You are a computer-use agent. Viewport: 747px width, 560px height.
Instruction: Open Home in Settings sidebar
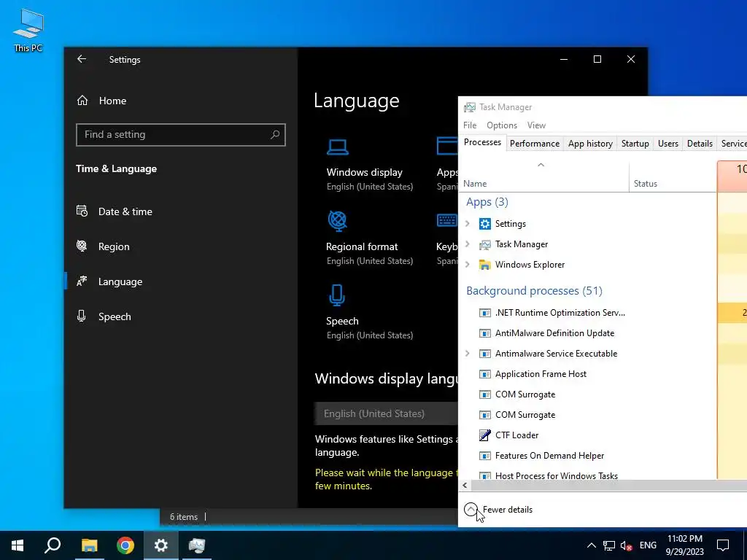tap(101, 101)
